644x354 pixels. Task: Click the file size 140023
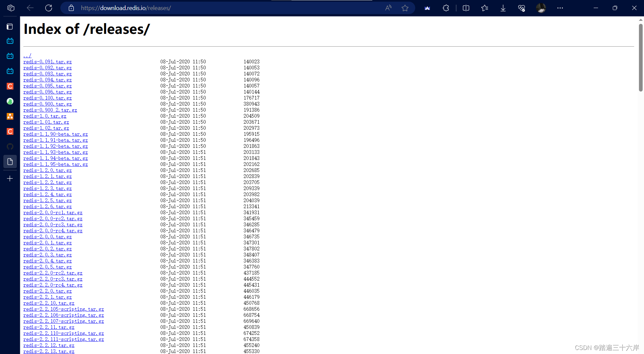tap(251, 62)
